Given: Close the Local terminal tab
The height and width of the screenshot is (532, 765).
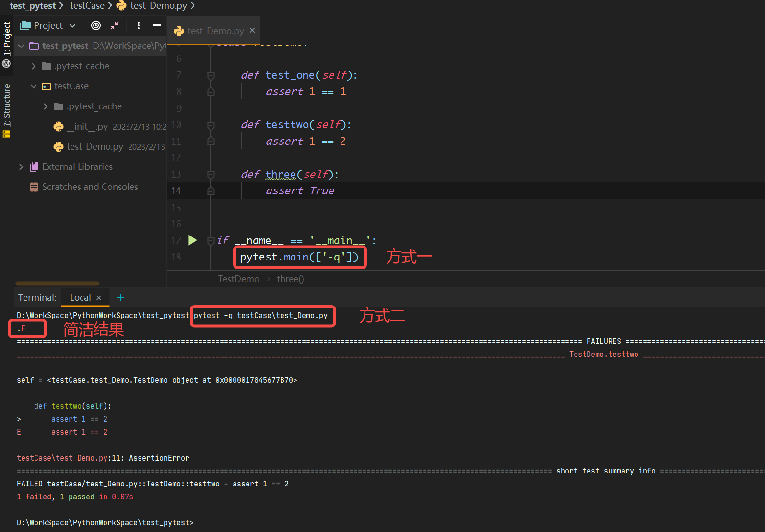Looking at the screenshot, I should click(x=99, y=298).
